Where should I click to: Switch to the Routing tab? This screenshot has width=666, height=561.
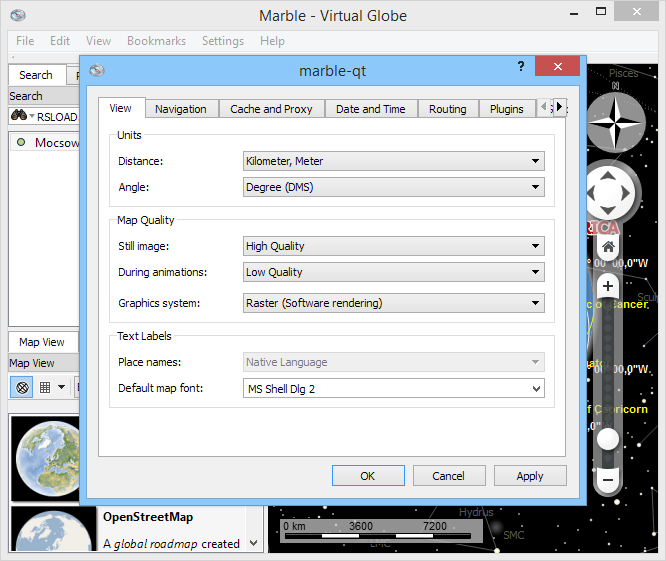(x=447, y=109)
